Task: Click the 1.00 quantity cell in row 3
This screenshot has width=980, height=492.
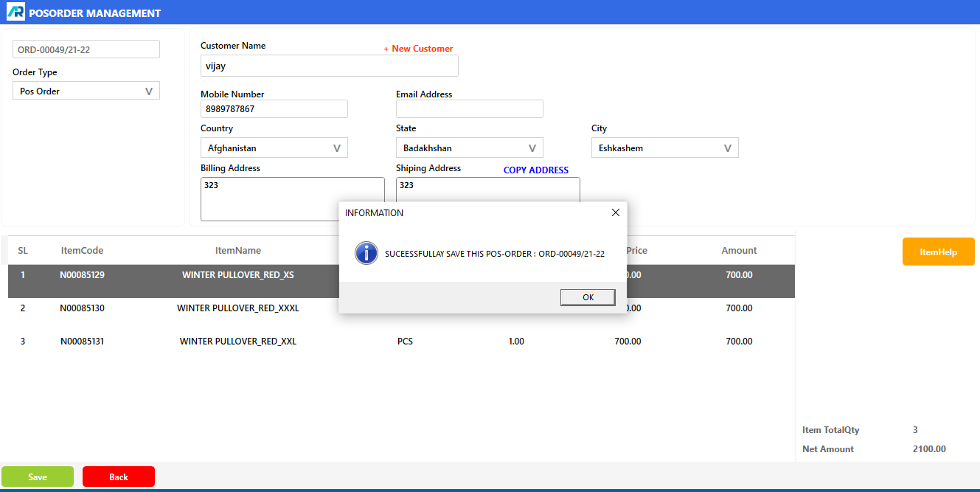Action: (x=516, y=342)
